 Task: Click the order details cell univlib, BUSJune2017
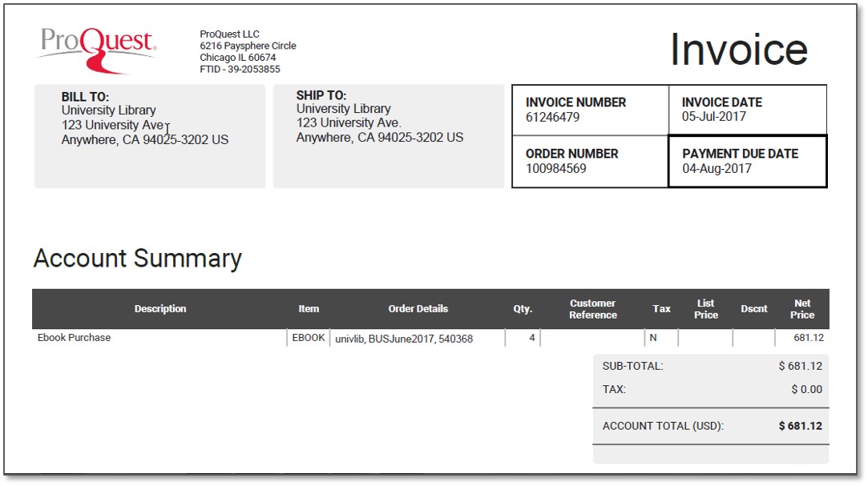pyautogui.click(x=404, y=339)
